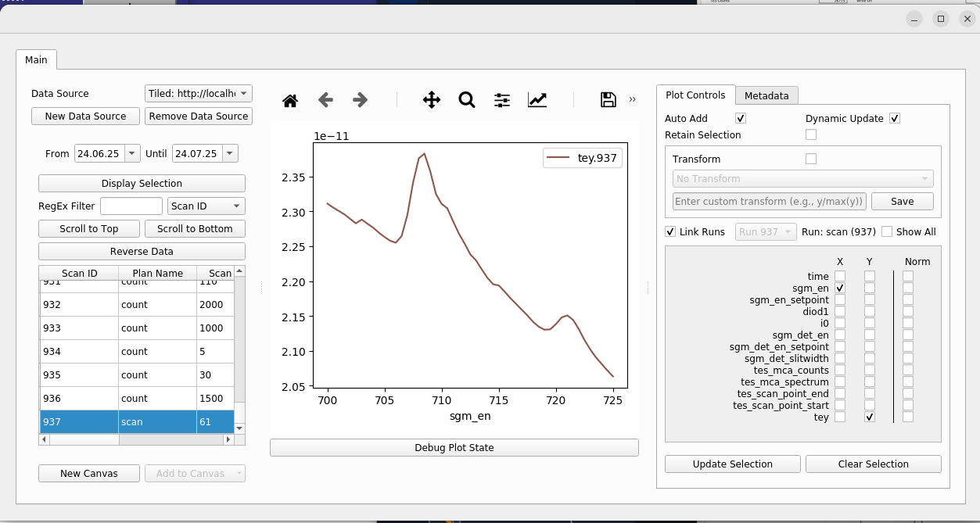The height and width of the screenshot is (523, 980).
Task: Open the Run 937 dropdown
Action: (766, 232)
